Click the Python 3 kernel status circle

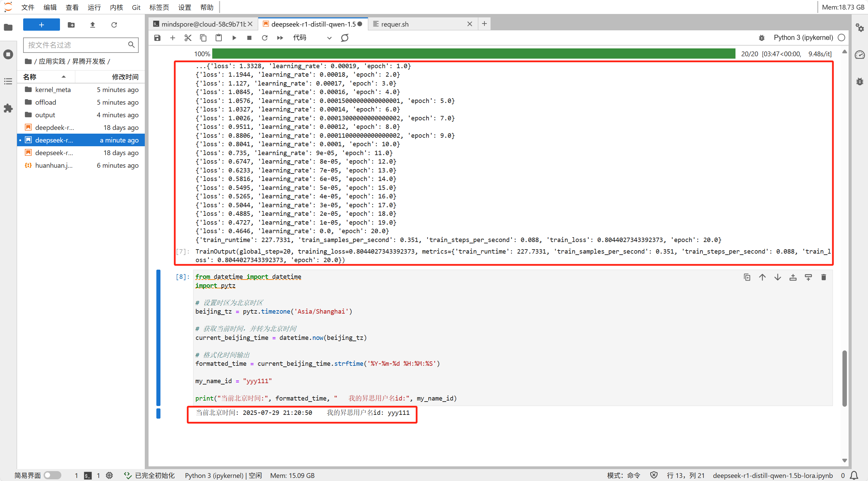pyautogui.click(x=841, y=38)
